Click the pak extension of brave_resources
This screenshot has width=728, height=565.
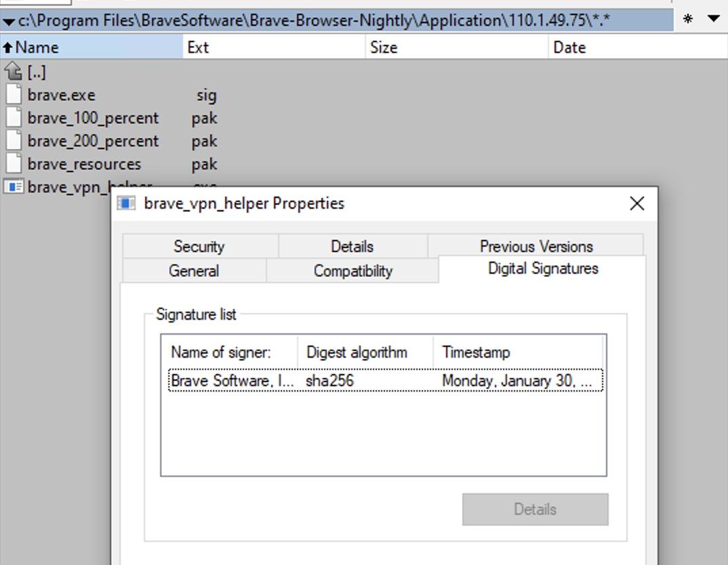pos(204,165)
